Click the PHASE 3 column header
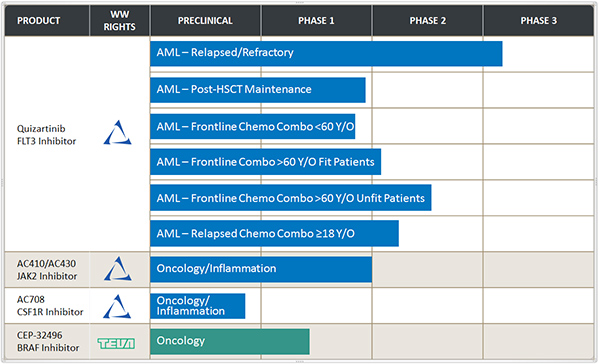This screenshot has height=364, width=600. coord(539,21)
